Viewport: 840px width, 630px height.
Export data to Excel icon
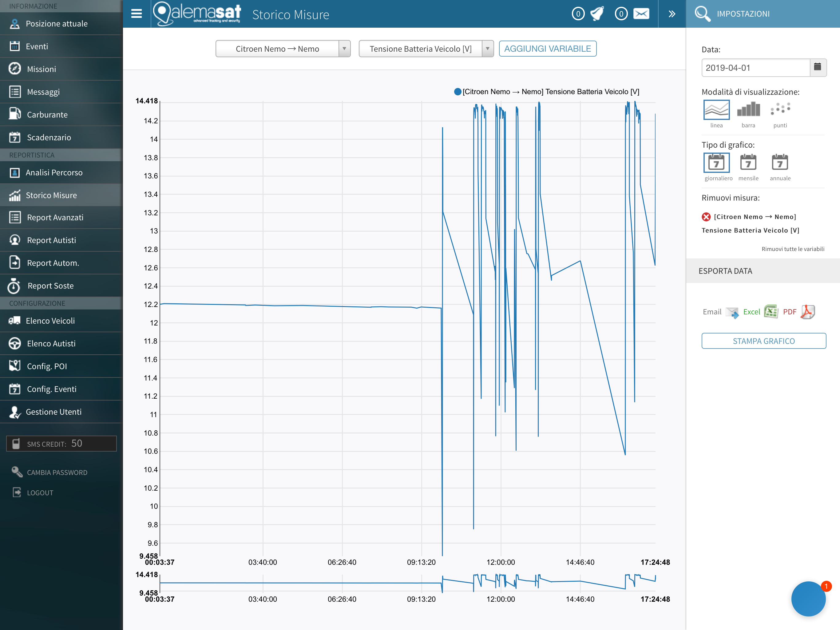[771, 312]
